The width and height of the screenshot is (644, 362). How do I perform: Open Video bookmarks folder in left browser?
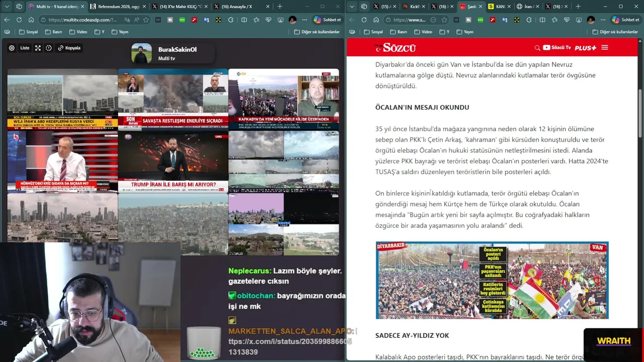pos(78,32)
